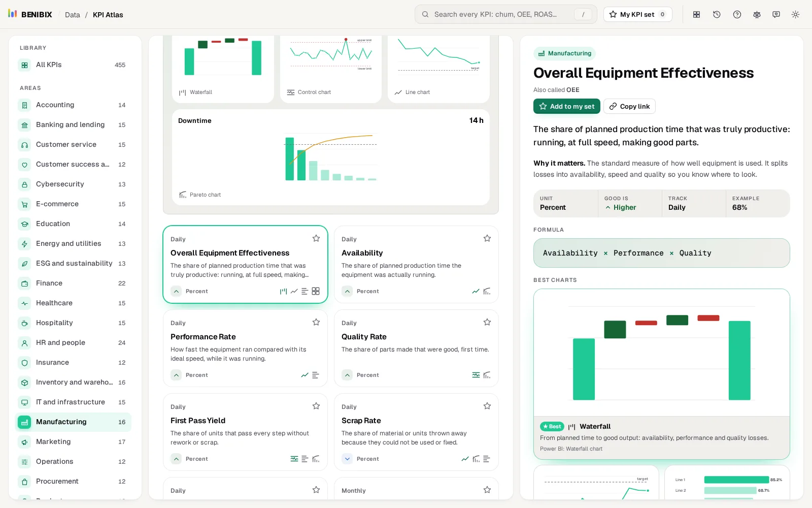Go to Data breadcrumb link

pyautogui.click(x=73, y=15)
